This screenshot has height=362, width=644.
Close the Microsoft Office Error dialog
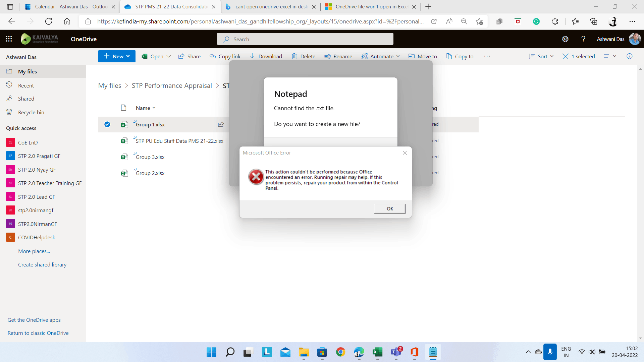click(405, 153)
